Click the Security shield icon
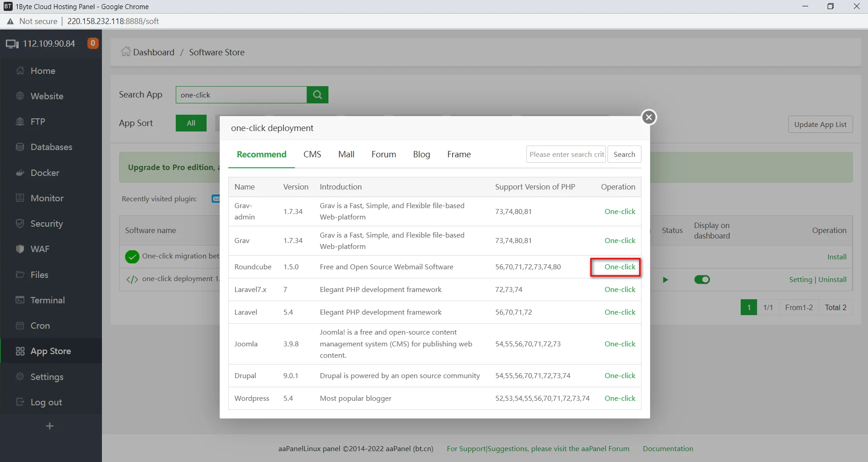Viewport: 868px width, 462px height. [x=20, y=224]
